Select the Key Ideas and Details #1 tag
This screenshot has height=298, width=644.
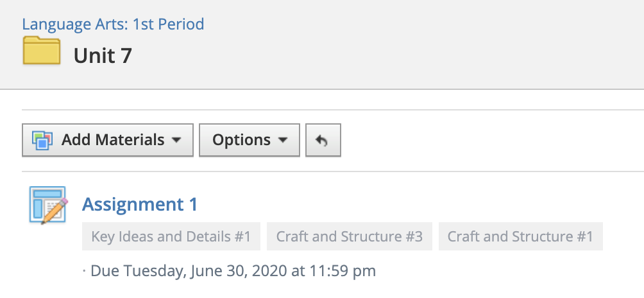point(171,236)
